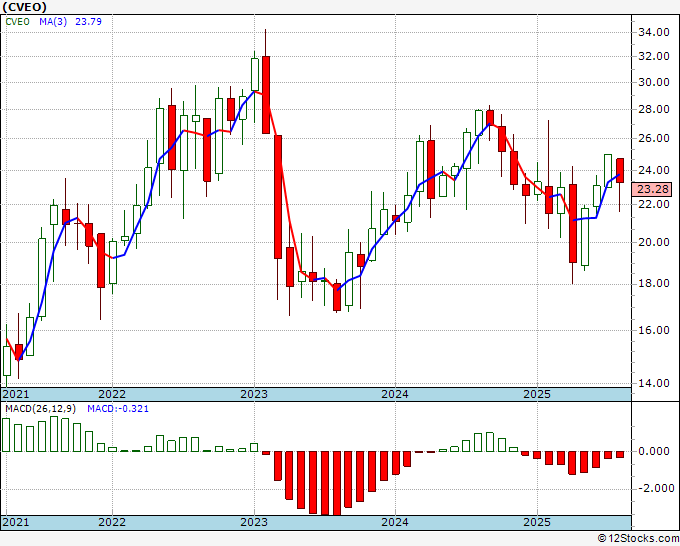The height and width of the screenshot is (546, 680).
Task: Click the 24.00 price axis label
Action: click(x=654, y=170)
